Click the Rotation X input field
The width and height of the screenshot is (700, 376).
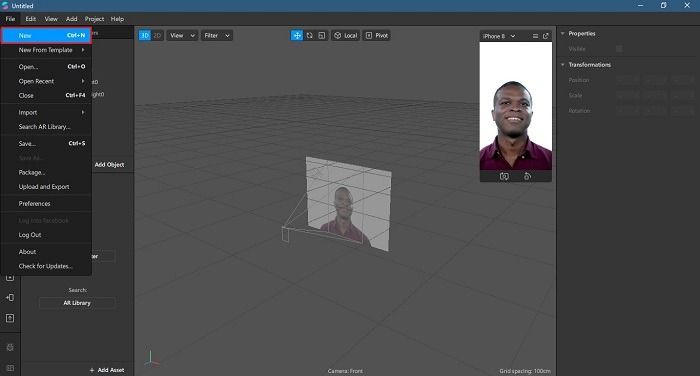click(x=628, y=111)
